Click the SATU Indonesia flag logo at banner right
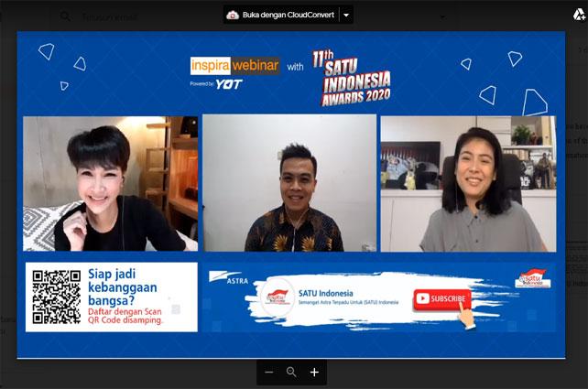 click(x=533, y=278)
